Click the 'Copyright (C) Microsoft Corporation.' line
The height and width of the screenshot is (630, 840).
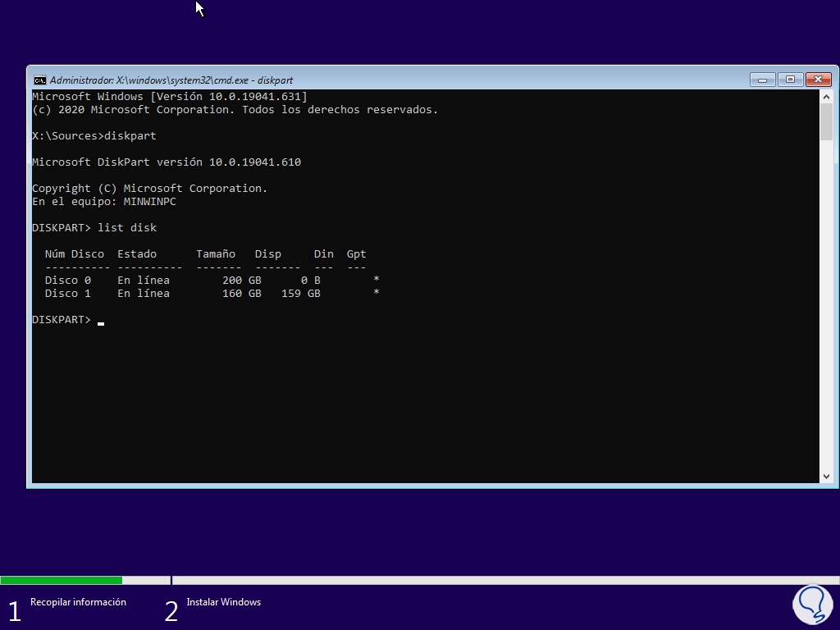click(150, 189)
